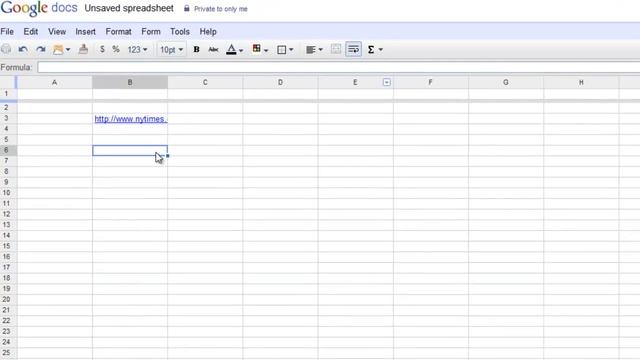The width and height of the screenshot is (640, 360).
Task: Toggle the wrap text button
Action: [x=353, y=49]
